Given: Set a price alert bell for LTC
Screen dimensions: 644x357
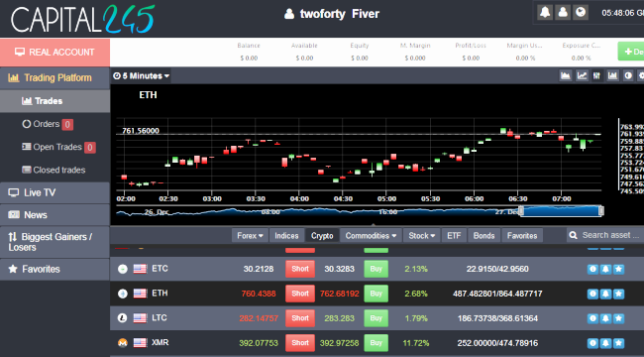Looking at the screenshot, I should [x=605, y=318].
